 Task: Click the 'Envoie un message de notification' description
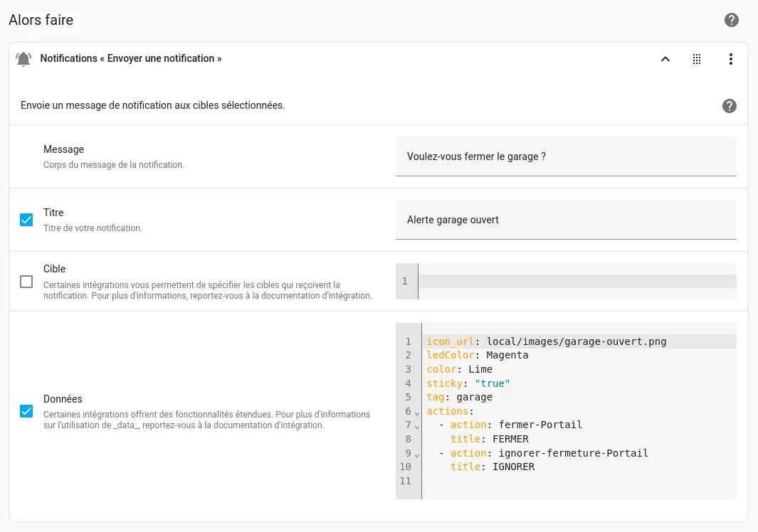153,105
